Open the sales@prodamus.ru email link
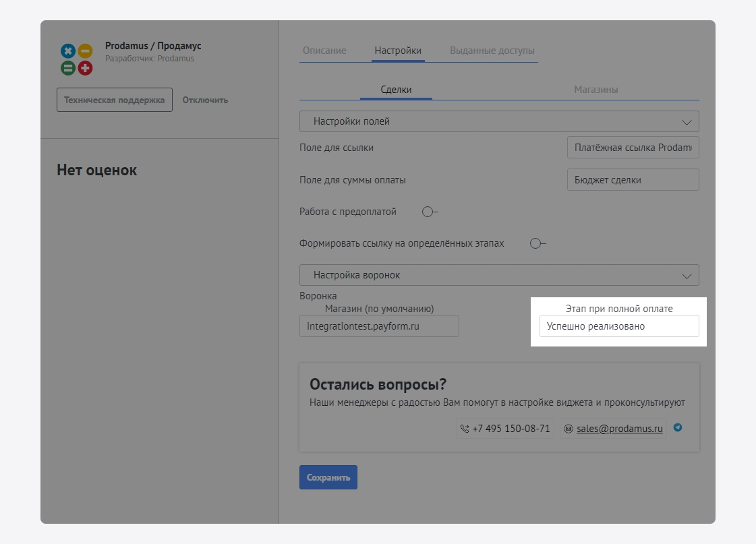The height and width of the screenshot is (544, 756). click(613, 429)
